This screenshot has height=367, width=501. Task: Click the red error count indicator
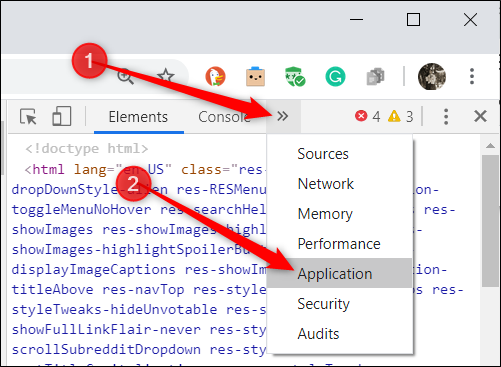pos(368,116)
